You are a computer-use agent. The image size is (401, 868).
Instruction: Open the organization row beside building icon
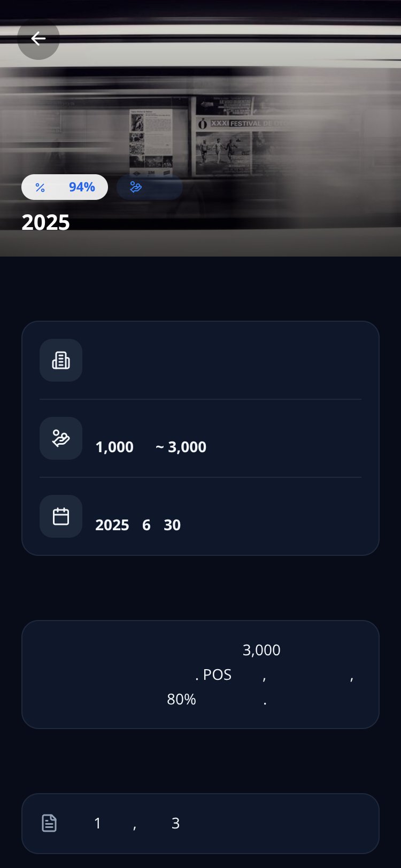click(200, 360)
